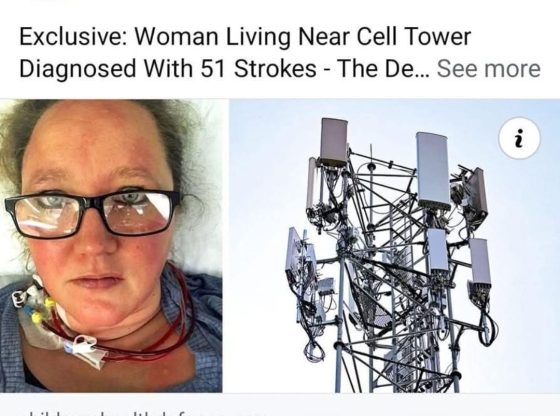Image resolution: width=560 pixels, height=416 pixels.
Task: Expand the post text with See more
Action: [489, 69]
